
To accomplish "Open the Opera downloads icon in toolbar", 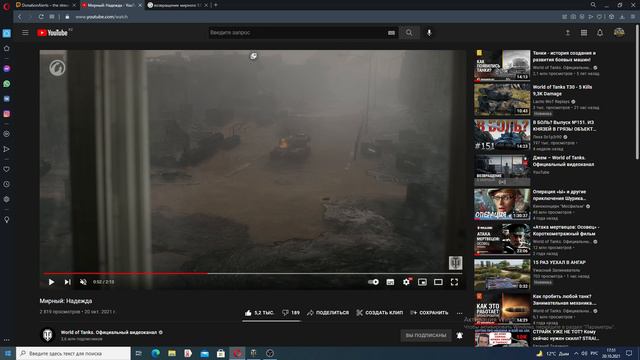I will click(x=622, y=17).
